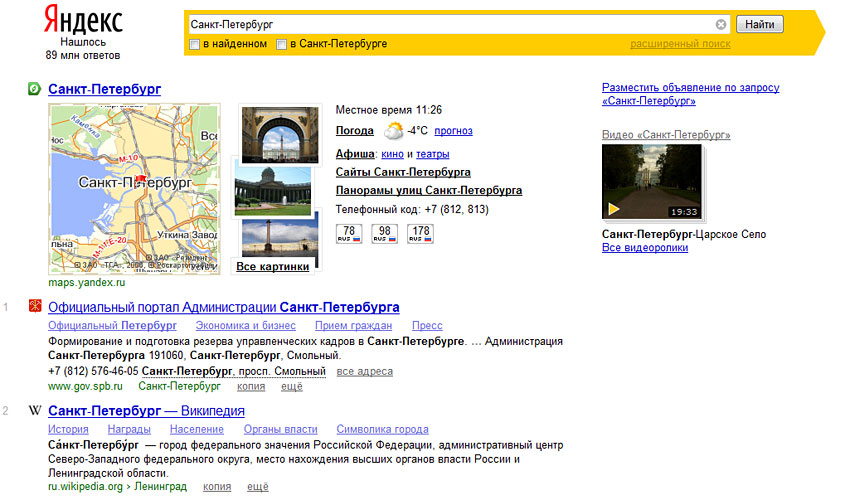
Task: Open 'копия' under the Wikipedia result
Action: click(x=217, y=487)
